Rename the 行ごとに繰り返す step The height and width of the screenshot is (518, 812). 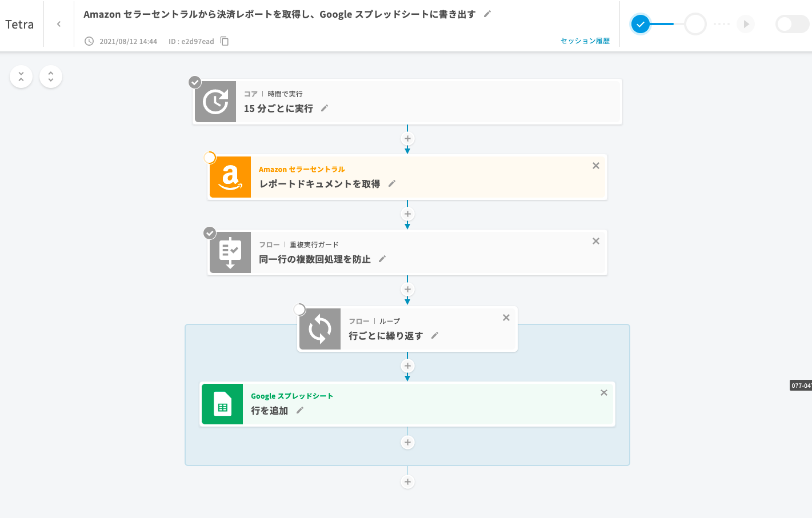[435, 335]
